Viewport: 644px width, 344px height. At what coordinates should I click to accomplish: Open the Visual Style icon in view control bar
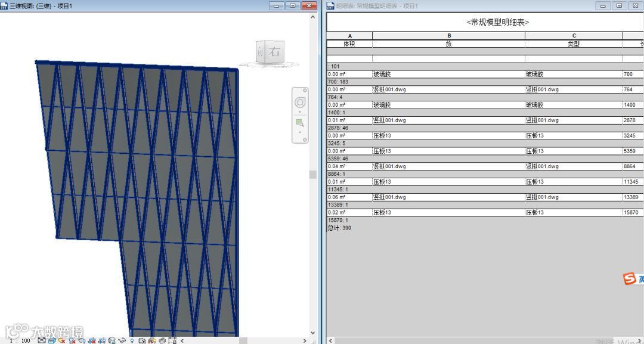coord(52,340)
